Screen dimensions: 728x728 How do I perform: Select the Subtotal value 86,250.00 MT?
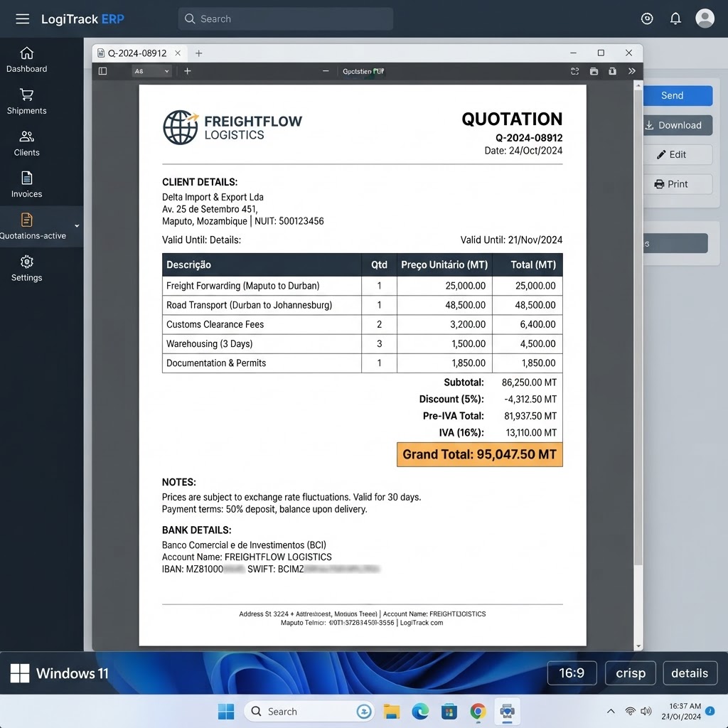tap(529, 382)
